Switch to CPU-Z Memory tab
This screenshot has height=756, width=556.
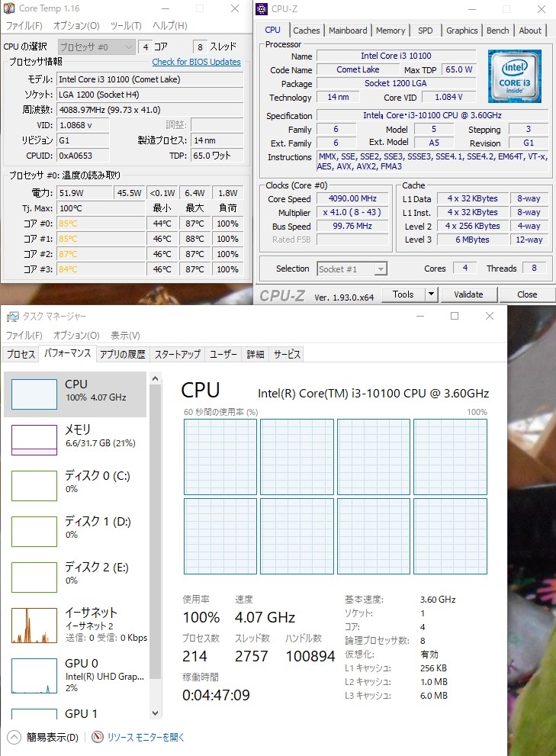[x=390, y=31]
